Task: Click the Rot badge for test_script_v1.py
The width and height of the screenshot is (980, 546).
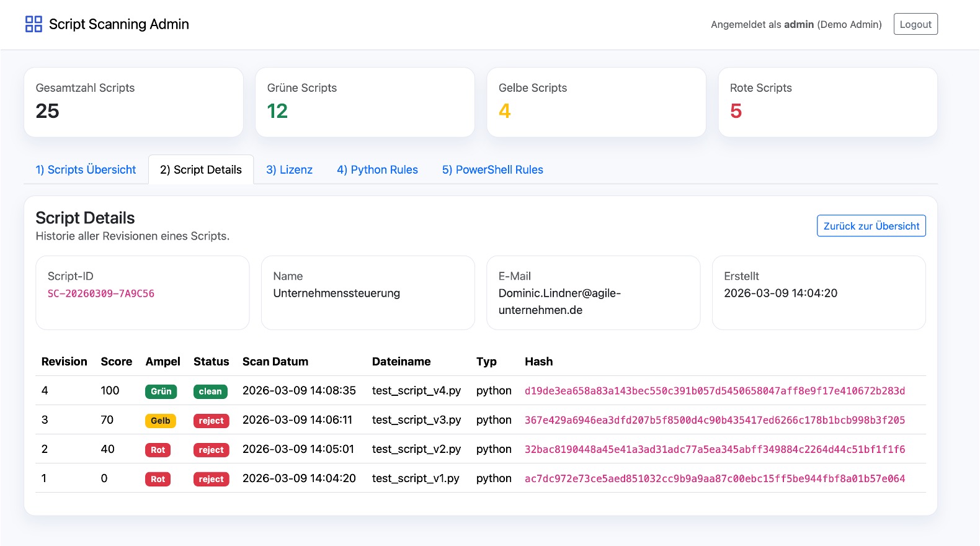Action: (x=158, y=479)
